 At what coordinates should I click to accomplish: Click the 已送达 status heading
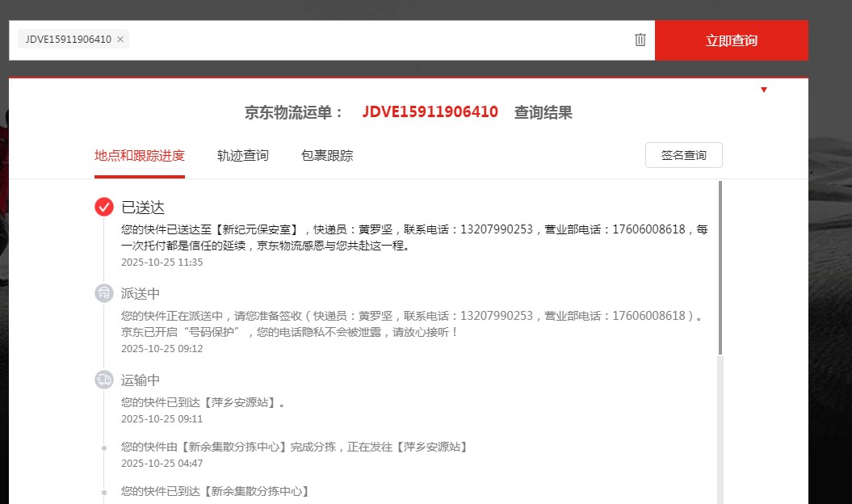143,208
